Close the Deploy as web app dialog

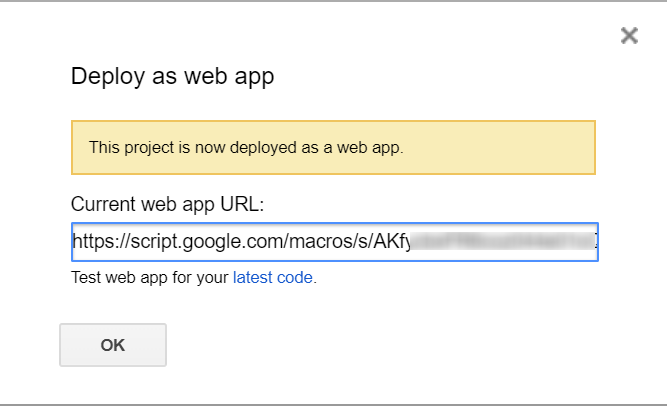[x=629, y=36]
